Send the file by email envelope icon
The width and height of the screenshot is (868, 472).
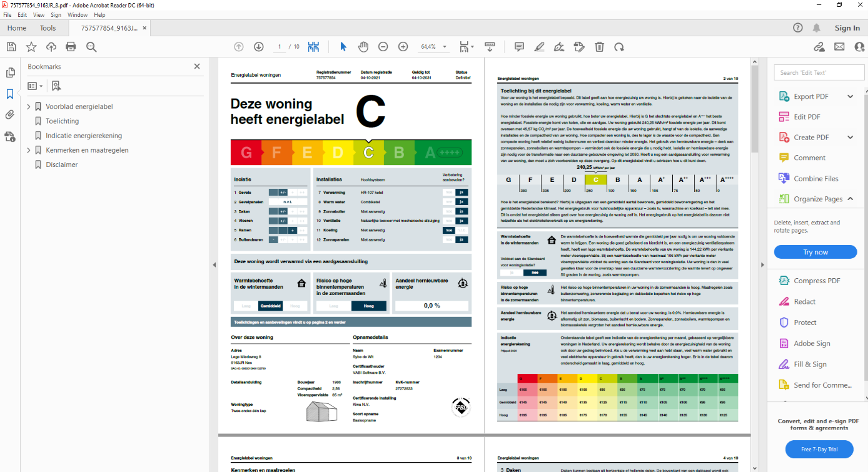click(839, 47)
